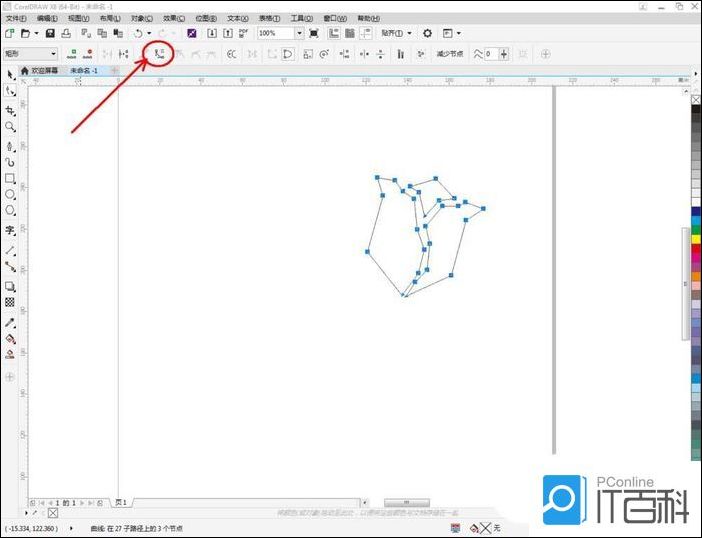Open the 文件 (File) menu
This screenshot has width=702, height=538.
coord(16,18)
